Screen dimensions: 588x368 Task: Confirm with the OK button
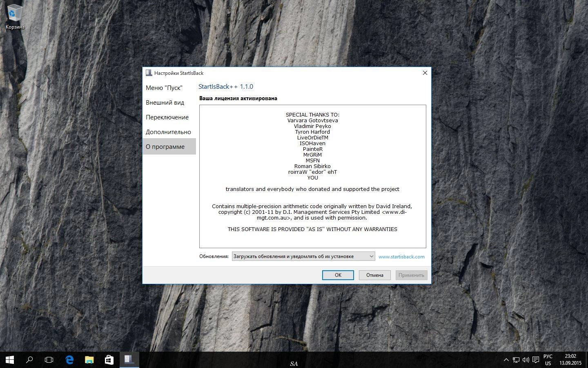coord(338,275)
